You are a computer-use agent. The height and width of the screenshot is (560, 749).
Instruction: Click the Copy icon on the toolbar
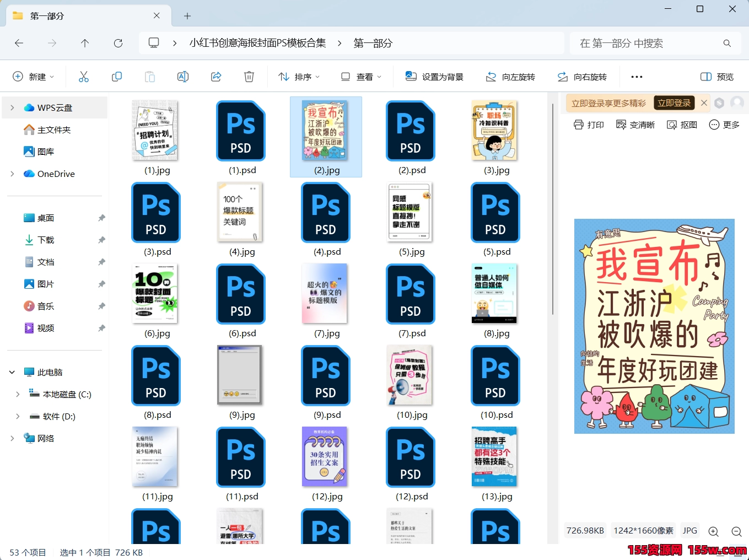pyautogui.click(x=117, y=77)
